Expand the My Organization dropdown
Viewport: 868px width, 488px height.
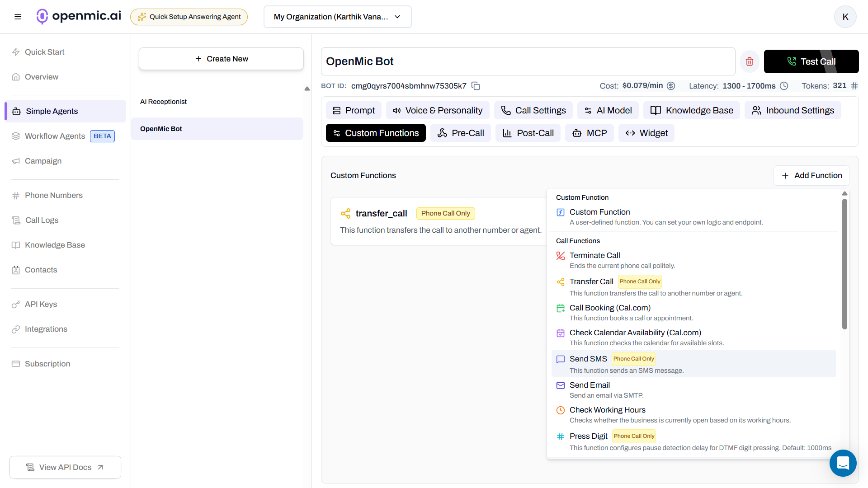tap(337, 17)
